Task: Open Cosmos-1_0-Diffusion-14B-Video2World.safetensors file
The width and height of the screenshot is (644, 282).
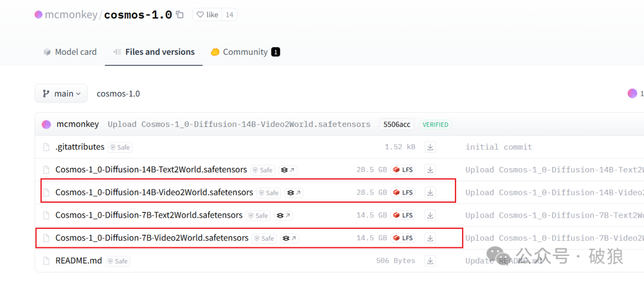Action: click(154, 192)
